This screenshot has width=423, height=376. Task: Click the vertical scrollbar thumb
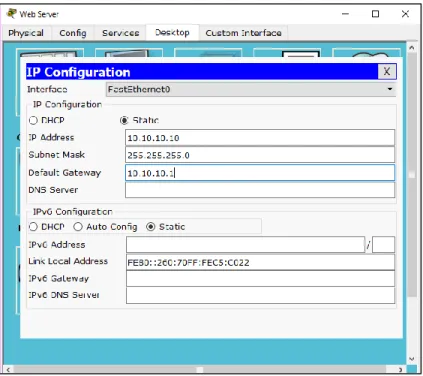(412, 175)
